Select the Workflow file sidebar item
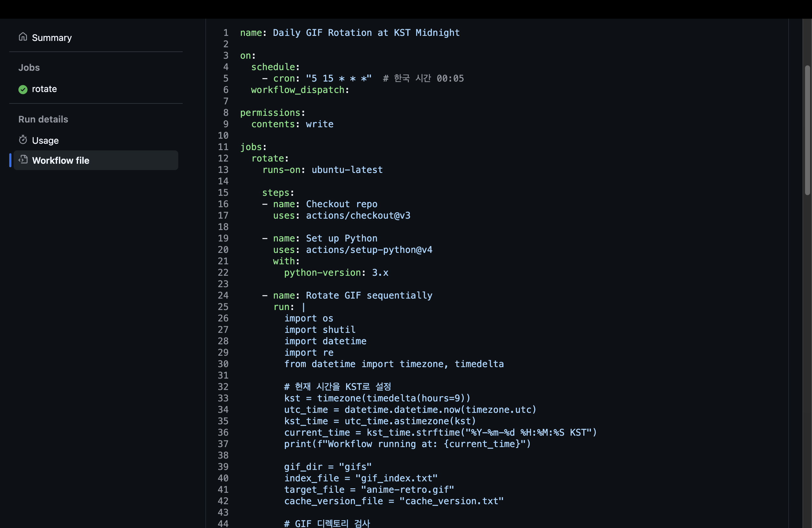Image resolution: width=812 pixels, height=528 pixels. point(61,161)
